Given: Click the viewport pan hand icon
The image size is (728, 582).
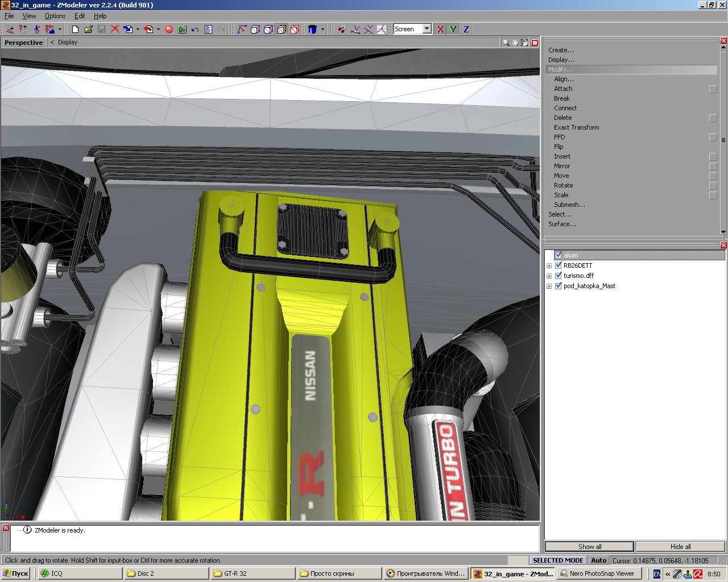Looking at the screenshot, I should tap(516, 43).
